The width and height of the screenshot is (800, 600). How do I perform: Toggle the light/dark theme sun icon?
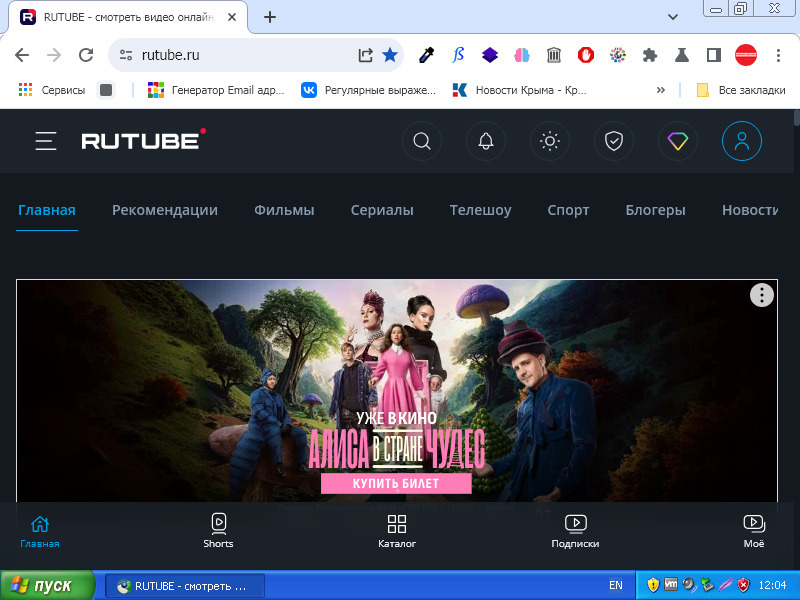tap(550, 141)
